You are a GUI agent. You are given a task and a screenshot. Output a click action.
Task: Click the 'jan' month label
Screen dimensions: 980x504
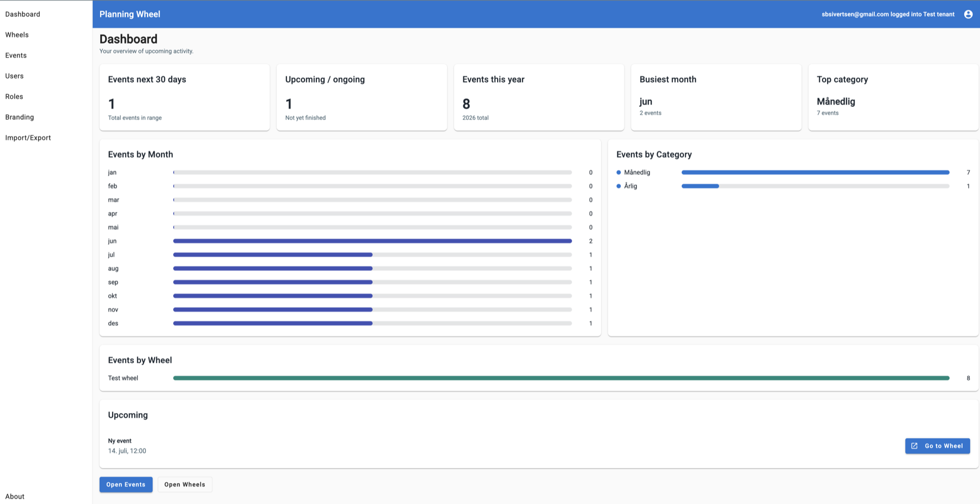click(x=112, y=172)
